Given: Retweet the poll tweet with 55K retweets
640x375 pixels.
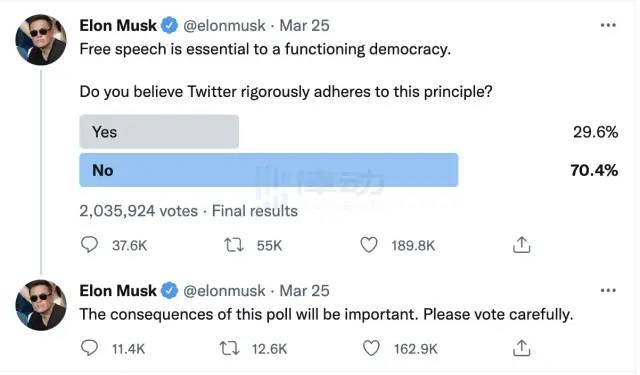Looking at the screenshot, I should point(234,245).
